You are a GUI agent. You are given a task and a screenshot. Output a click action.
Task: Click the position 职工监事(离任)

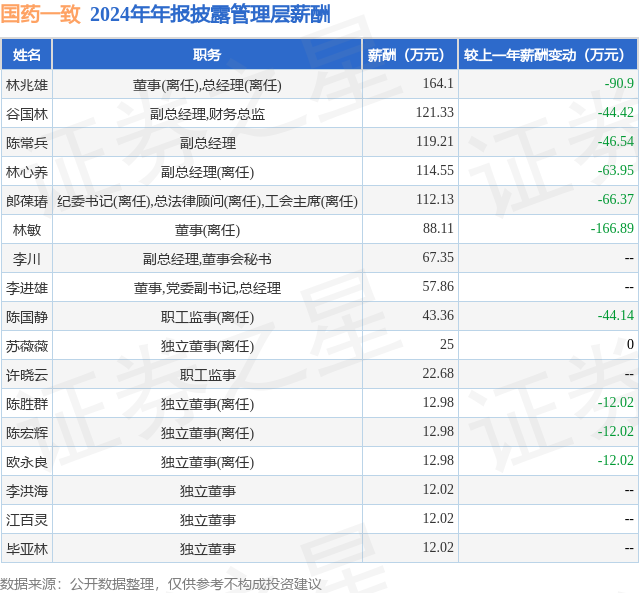point(207,317)
